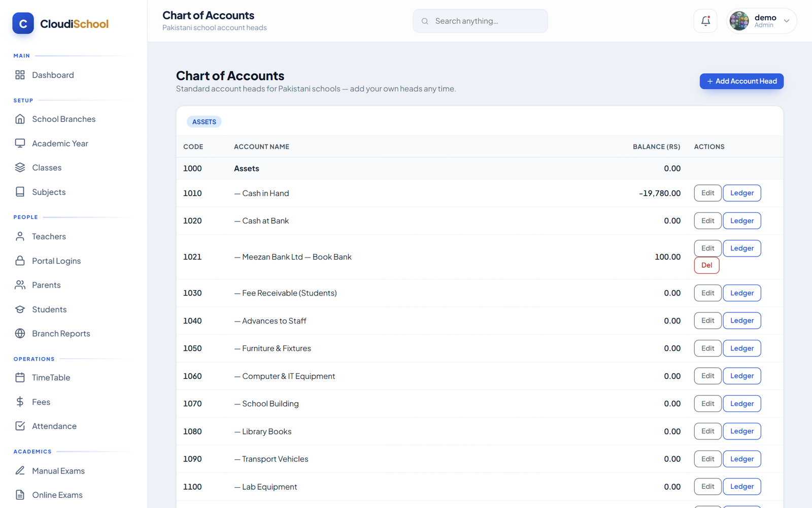Click the CloudiSchool logo icon
Image resolution: width=812 pixels, height=508 pixels.
pos(23,23)
